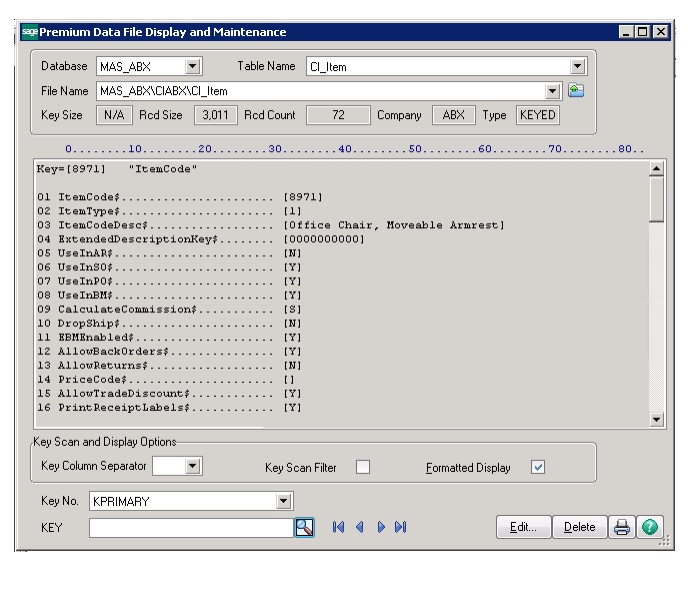Image resolution: width=696 pixels, height=605 pixels.
Task: Select the 04 ExtendedDescriptionKey$ row
Action: click(201, 239)
